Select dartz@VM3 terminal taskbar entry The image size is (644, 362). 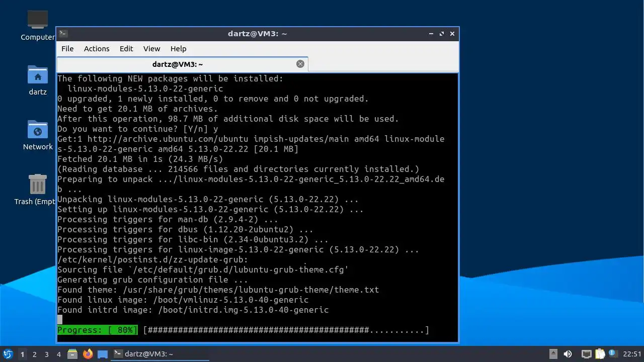coord(160,354)
